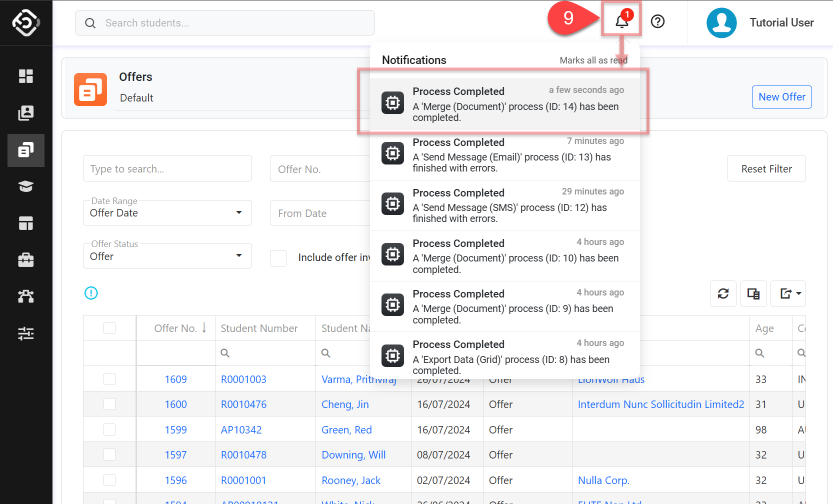Sort by the Offer No. column header

pos(175,328)
